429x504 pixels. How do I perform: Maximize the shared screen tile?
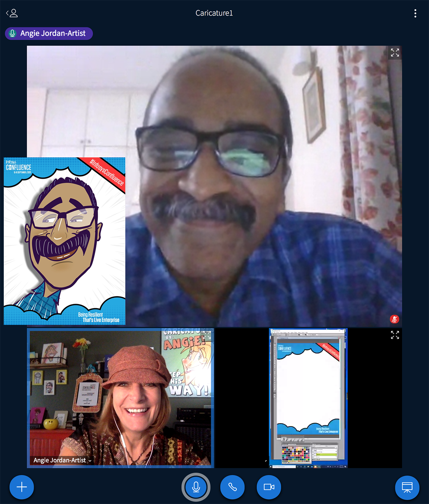[395, 335]
